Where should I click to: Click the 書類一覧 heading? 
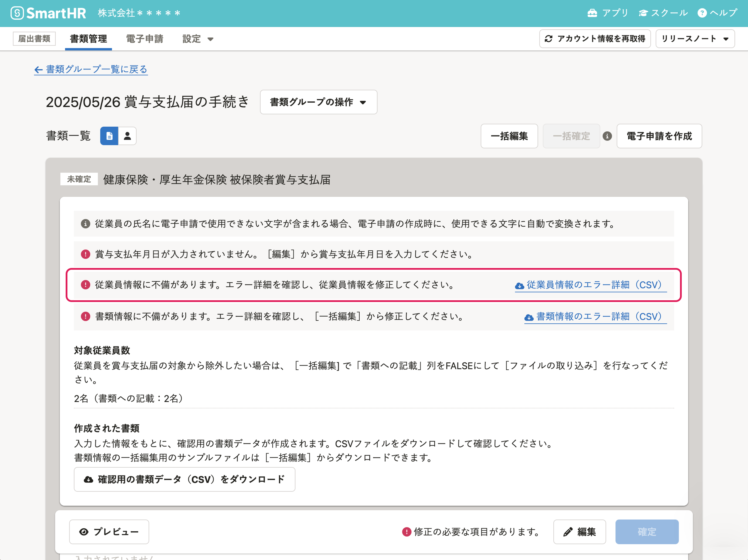pos(68,136)
